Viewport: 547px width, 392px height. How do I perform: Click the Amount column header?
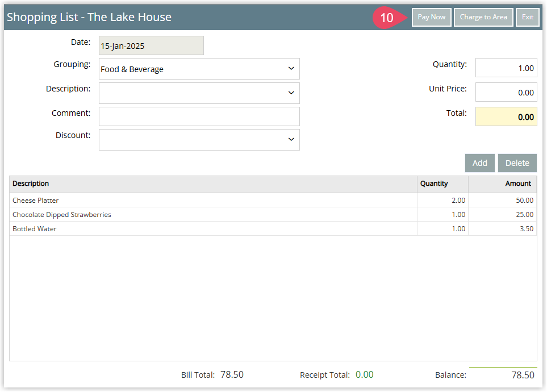[502, 184]
